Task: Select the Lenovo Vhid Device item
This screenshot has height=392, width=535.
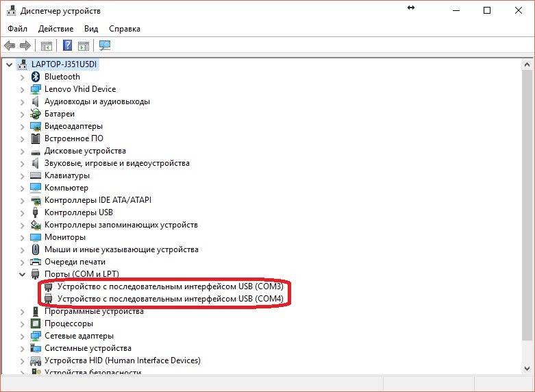Action: 79,89
